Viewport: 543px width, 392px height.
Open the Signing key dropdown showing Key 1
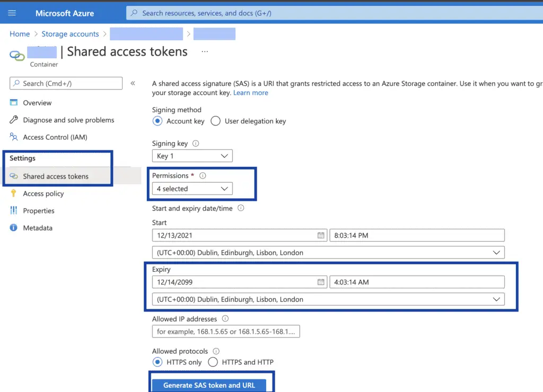pyautogui.click(x=192, y=156)
